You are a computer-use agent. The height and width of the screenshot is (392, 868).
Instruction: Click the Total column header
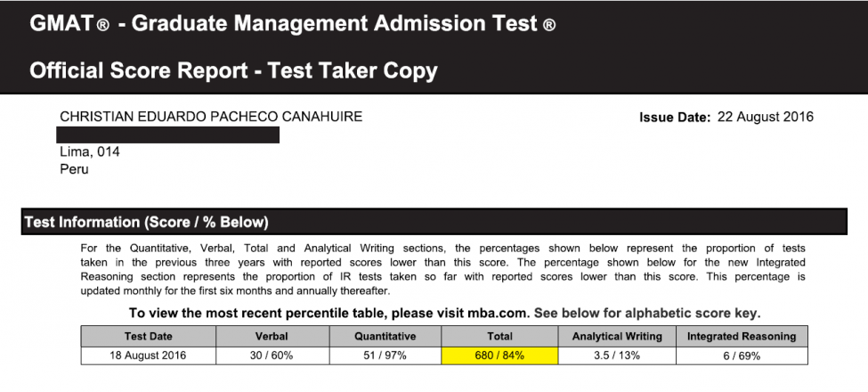499,336
